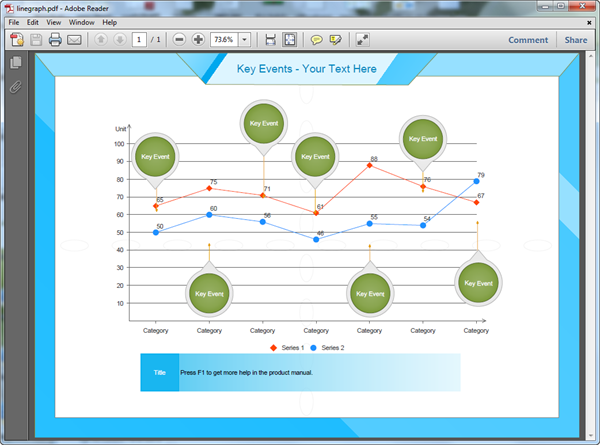
Task: Open the Edit menu
Action: tap(33, 22)
